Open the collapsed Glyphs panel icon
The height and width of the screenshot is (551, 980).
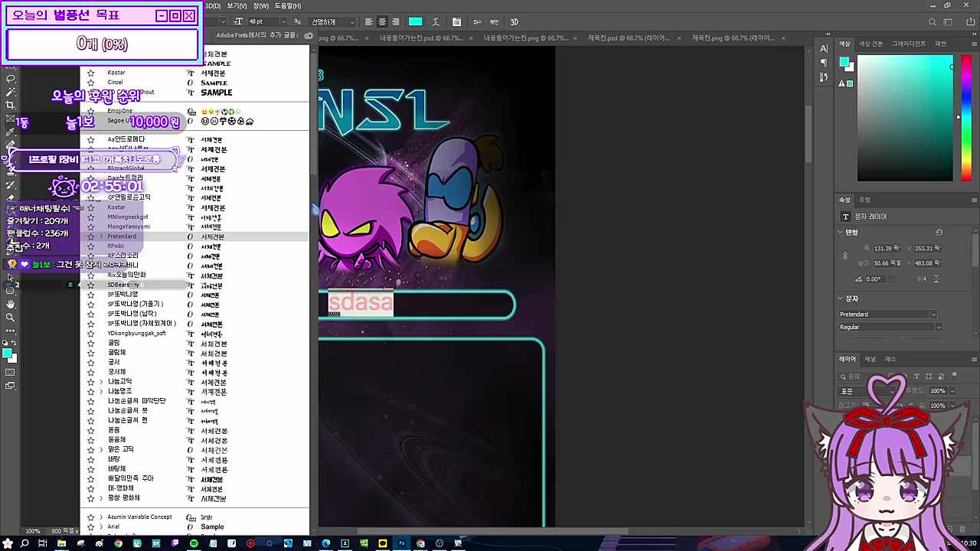[x=824, y=77]
